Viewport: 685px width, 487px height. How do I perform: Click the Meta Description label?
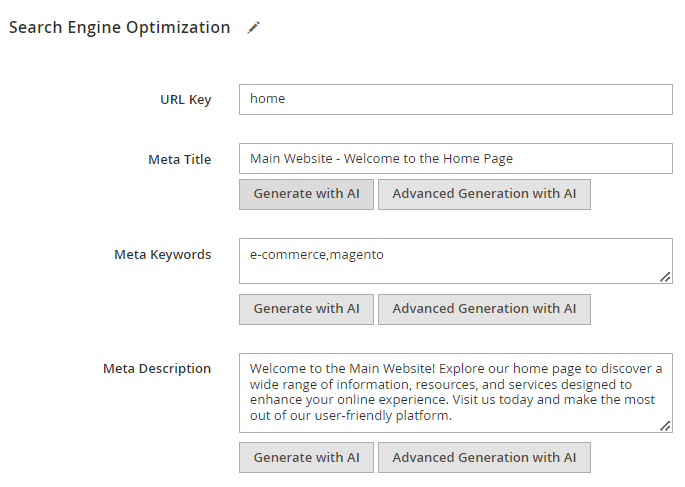coord(157,369)
